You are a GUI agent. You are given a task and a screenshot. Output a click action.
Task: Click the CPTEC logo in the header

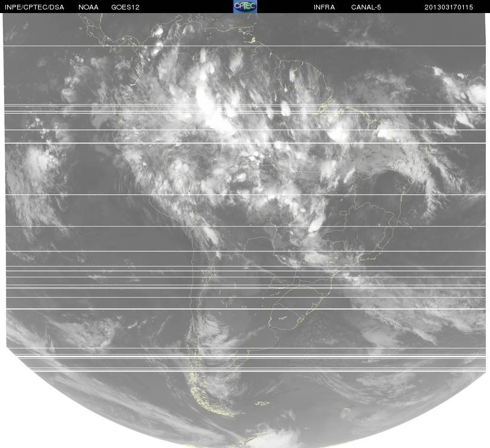click(x=245, y=7)
